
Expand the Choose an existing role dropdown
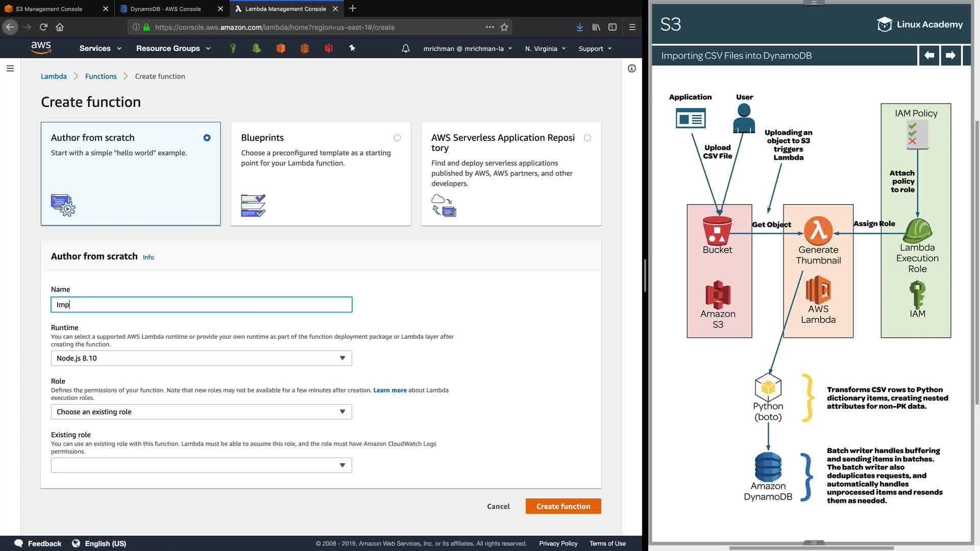(x=201, y=412)
